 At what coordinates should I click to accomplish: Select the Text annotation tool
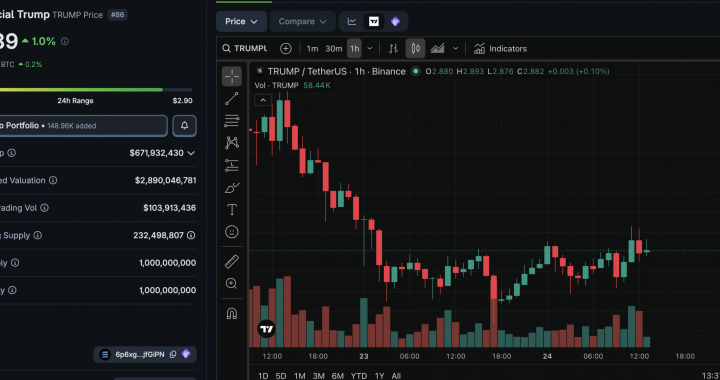(232, 210)
